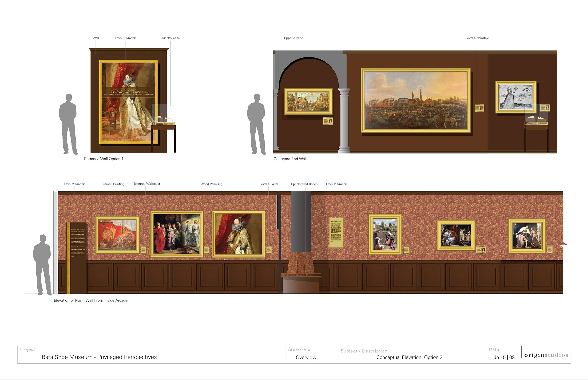Click the yellow Level 3 Graphic text panel
The height and width of the screenshot is (380, 588).
click(x=336, y=232)
